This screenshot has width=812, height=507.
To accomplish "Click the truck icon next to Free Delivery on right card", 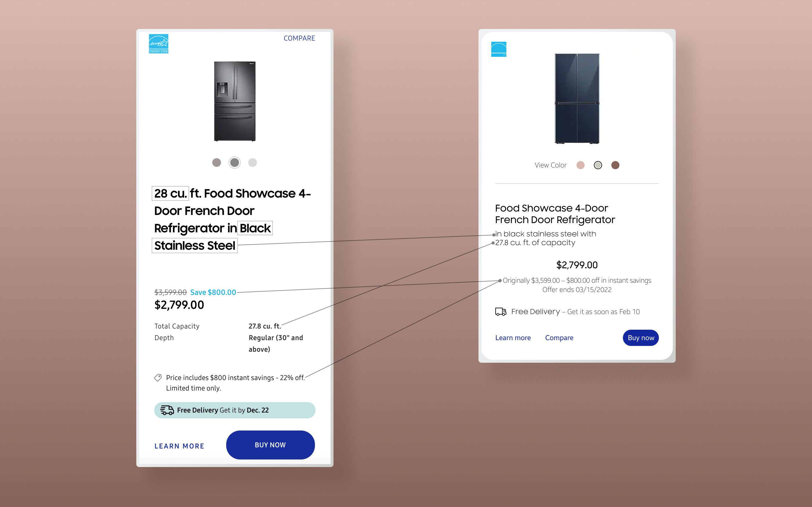I will pos(501,312).
